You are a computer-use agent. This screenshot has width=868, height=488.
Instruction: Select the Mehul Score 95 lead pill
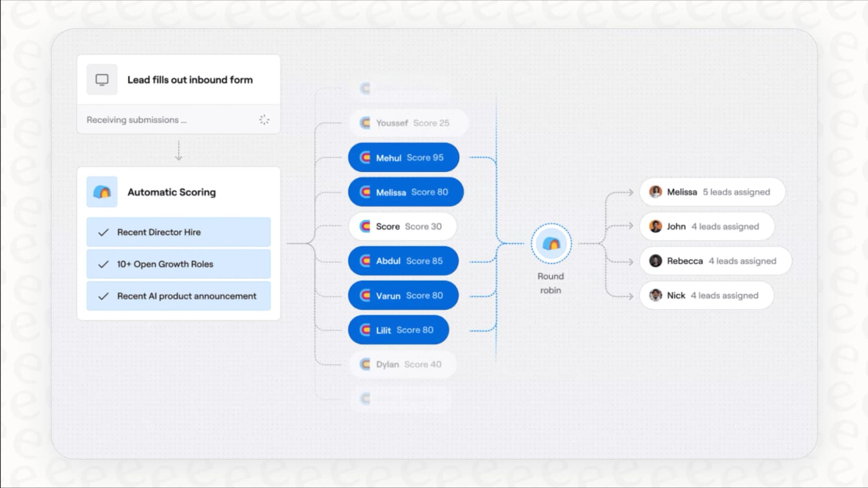coord(404,158)
